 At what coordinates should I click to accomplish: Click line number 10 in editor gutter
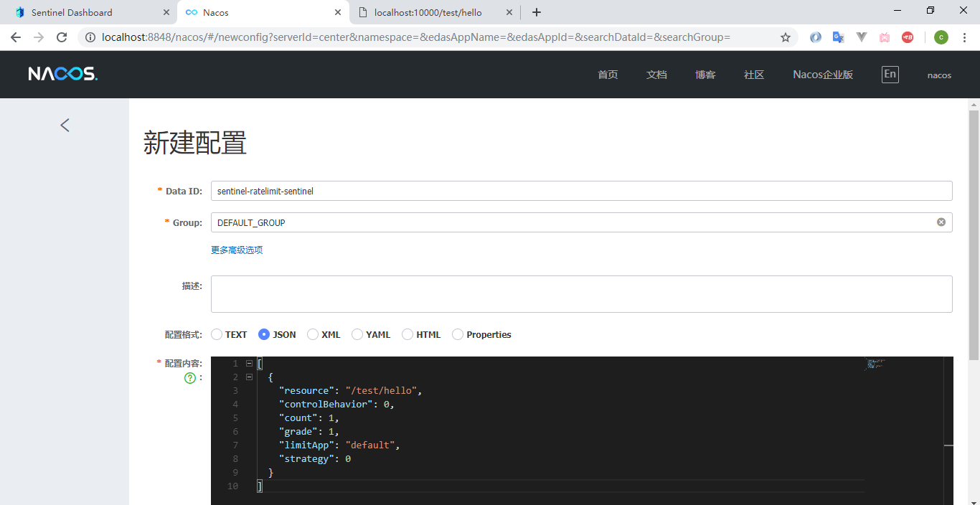[232, 486]
